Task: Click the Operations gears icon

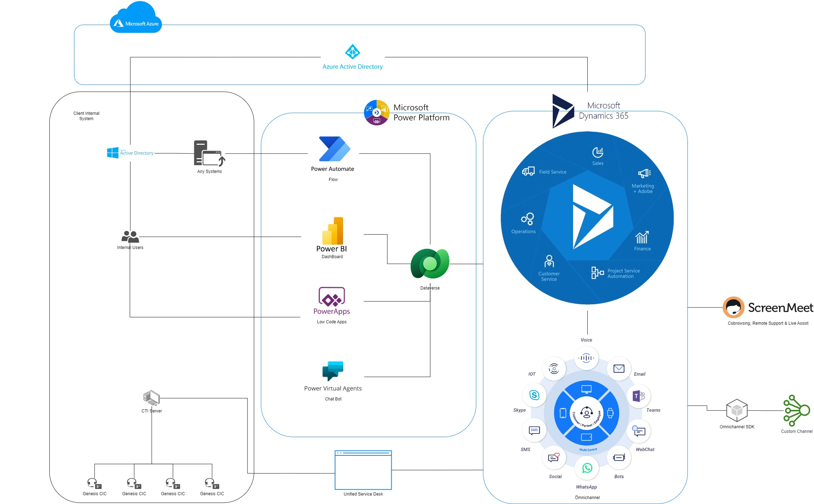Action: [528, 219]
